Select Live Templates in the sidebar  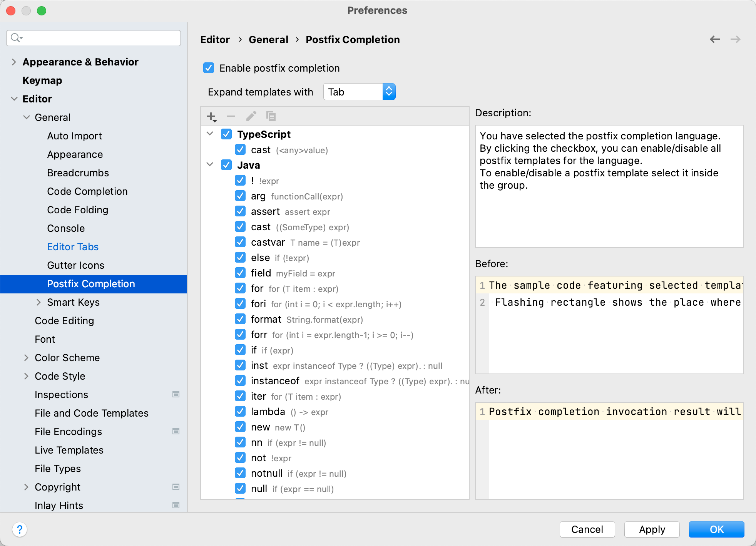click(x=69, y=450)
